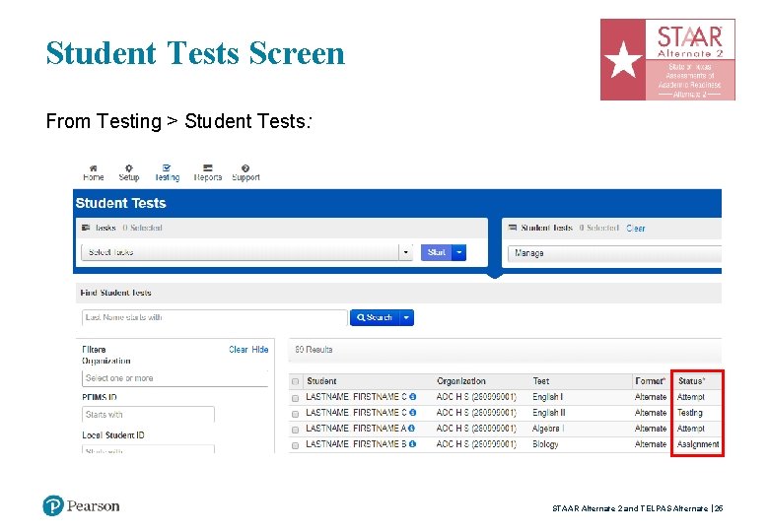Toggle the select-all checkbox in table header
The width and height of the screenshot is (769, 532).
click(x=295, y=381)
